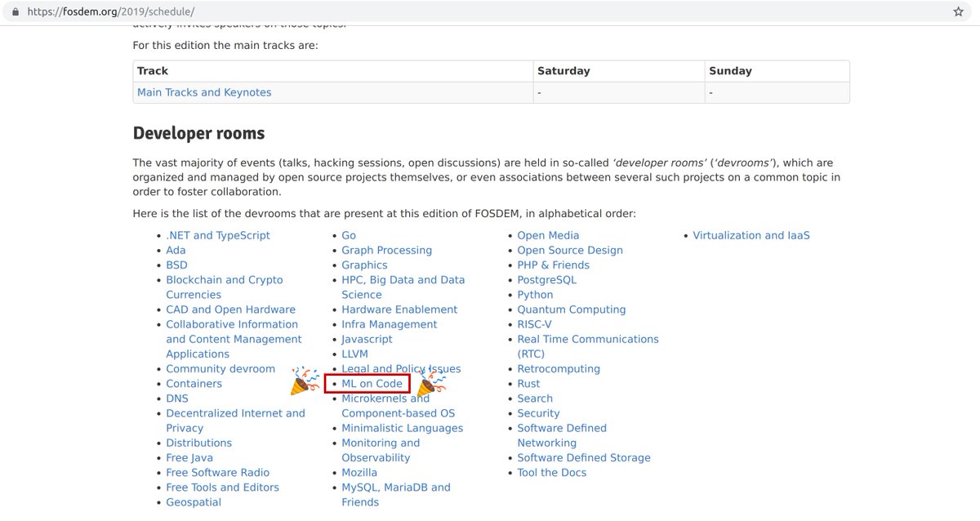Open the PostgreSQL devroom link
This screenshot has height=521, width=980.
(546, 279)
